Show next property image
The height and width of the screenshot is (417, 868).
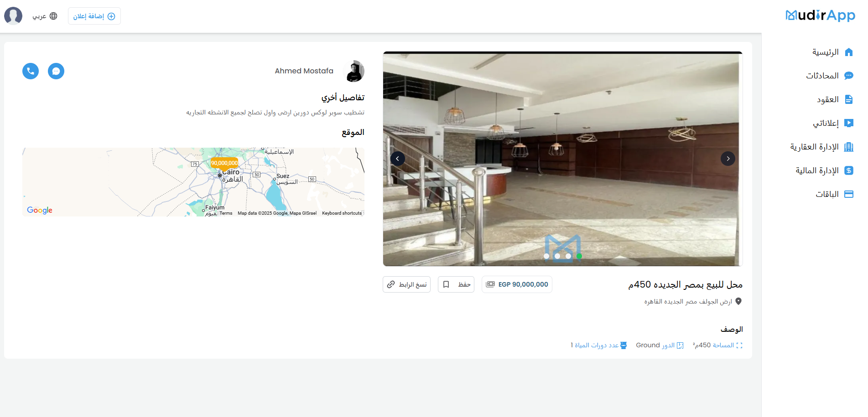728,159
